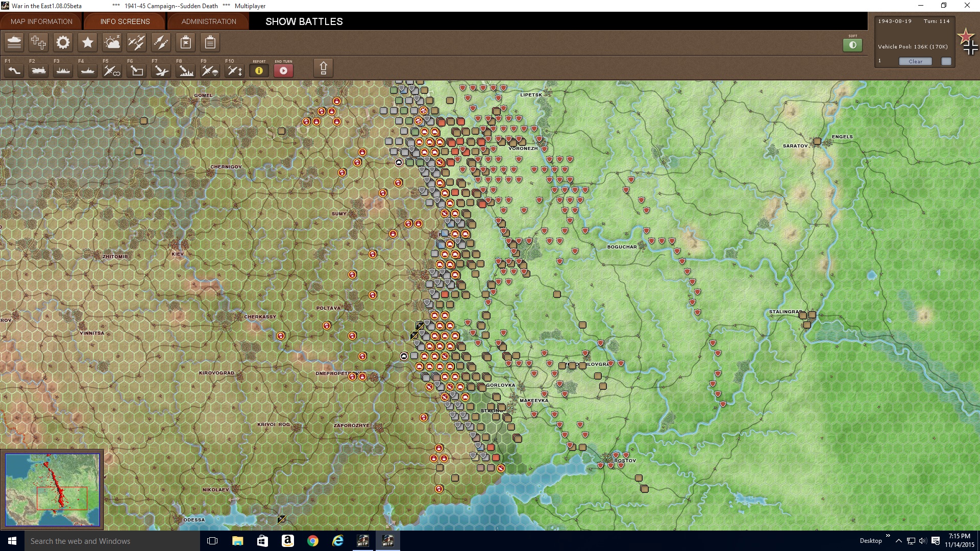Show hidden system tray icons chevron

click(898, 541)
